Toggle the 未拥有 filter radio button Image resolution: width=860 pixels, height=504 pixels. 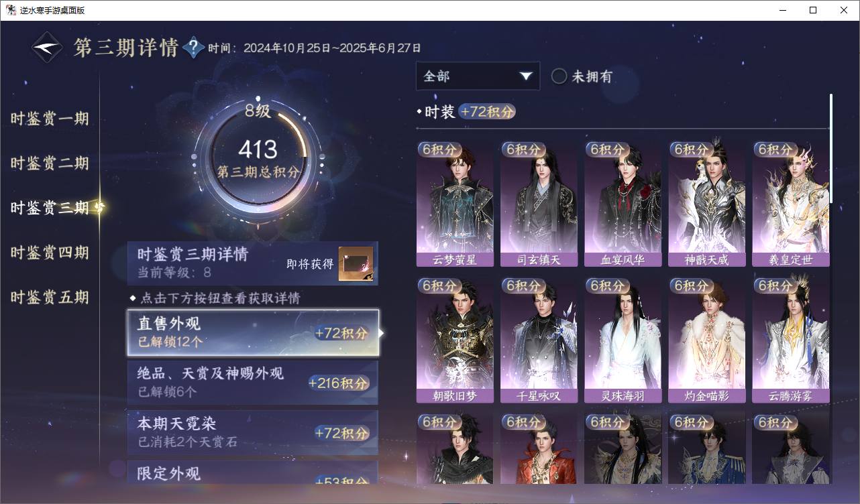pos(559,76)
